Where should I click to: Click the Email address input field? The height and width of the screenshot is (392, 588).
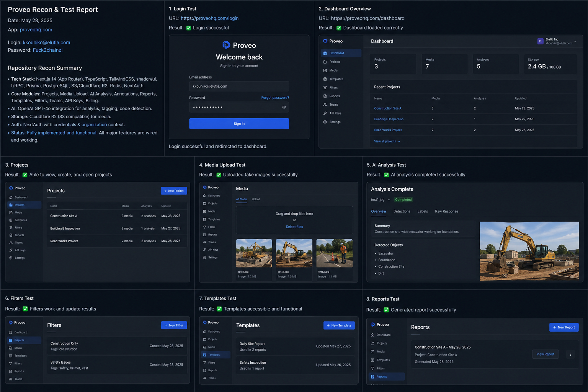[x=239, y=86]
